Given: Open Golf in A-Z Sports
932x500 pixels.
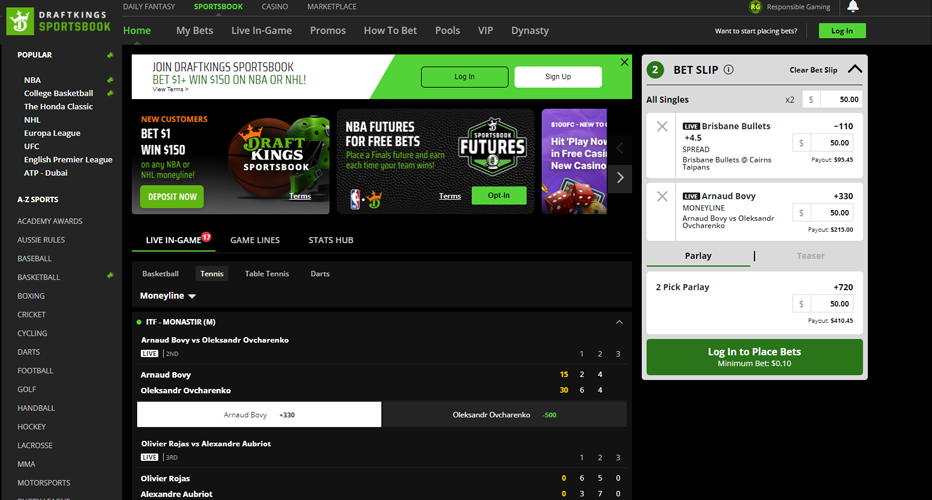Looking at the screenshot, I should pyautogui.click(x=27, y=389).
